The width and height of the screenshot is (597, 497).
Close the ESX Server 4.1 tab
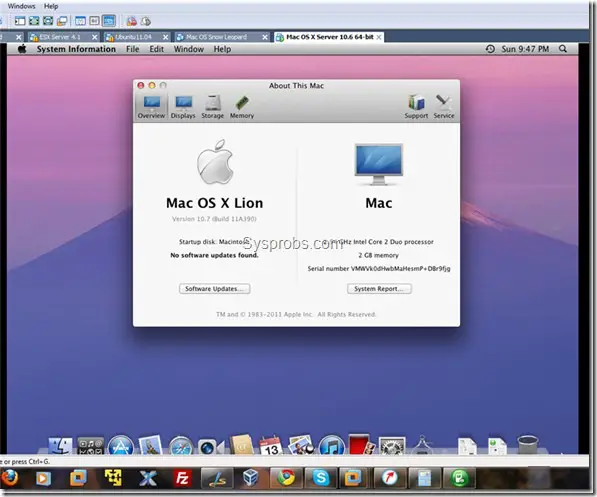point(95,37)
